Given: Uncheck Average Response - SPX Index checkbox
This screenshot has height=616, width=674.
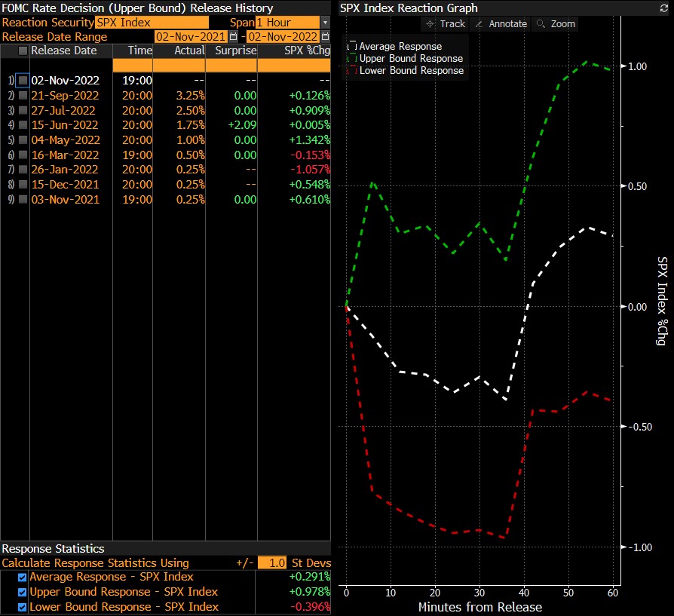Looking at the screenshot, I should tap(22, 578).
